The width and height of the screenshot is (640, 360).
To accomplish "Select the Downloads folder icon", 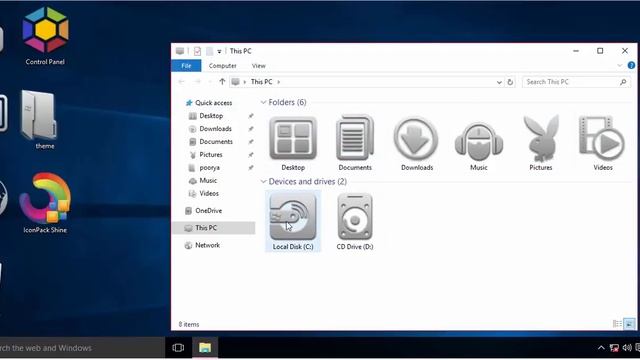I will [417, 143].
